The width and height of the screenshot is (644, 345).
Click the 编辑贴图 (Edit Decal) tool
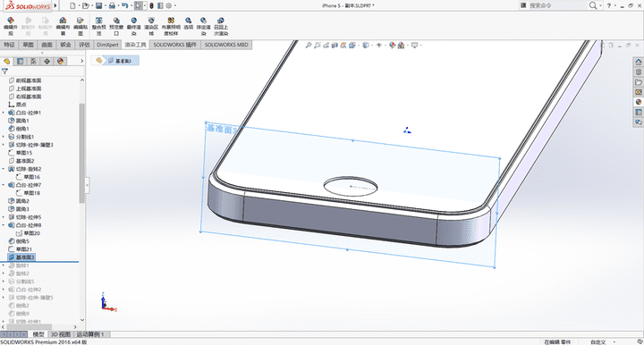(80, 26)
